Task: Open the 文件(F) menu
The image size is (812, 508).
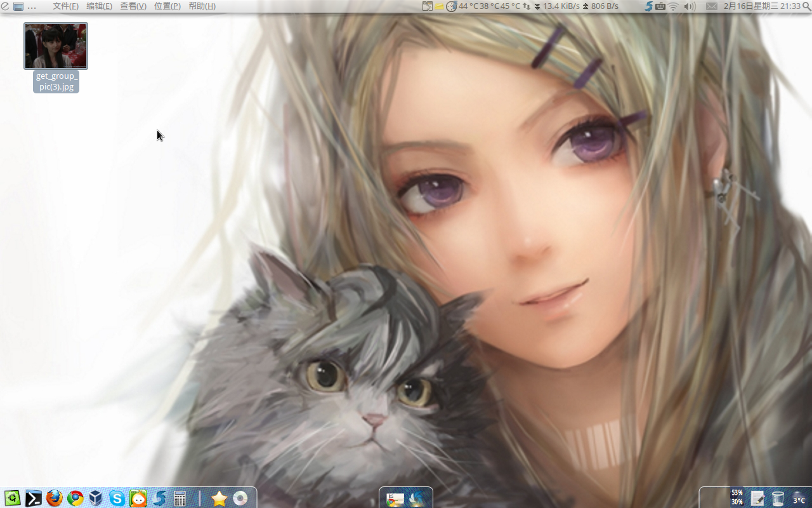Action: (x=65, y=6)
